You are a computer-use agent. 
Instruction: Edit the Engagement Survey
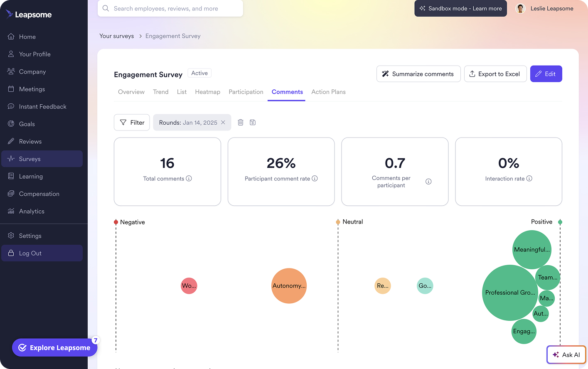click(x=546, y=73)
